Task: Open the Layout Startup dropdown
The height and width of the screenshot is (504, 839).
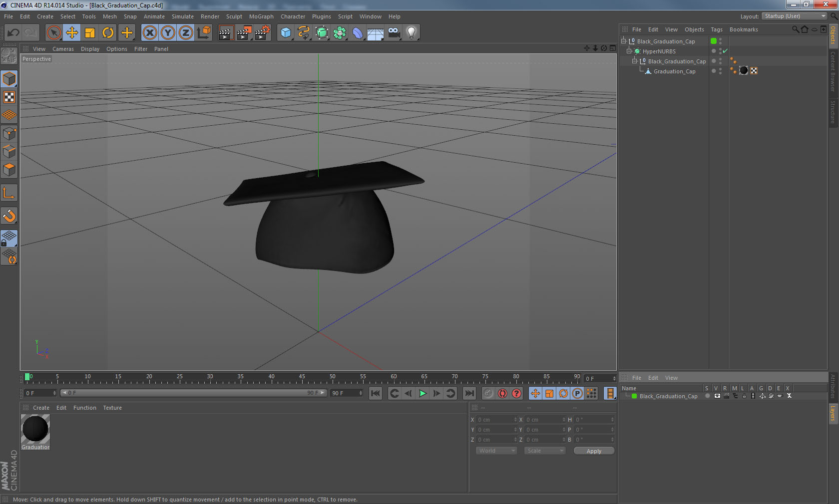Action: click(795, 16)
